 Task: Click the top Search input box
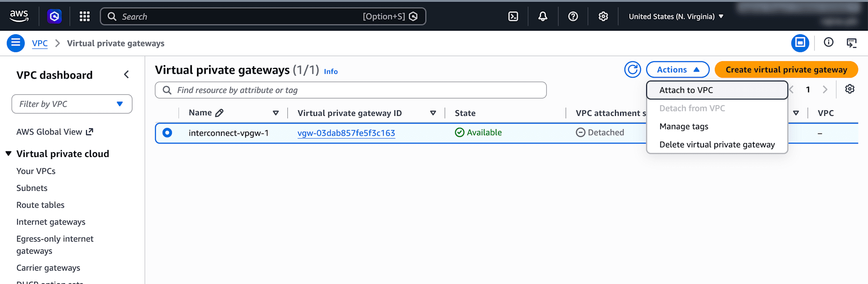tap(263, 16)
